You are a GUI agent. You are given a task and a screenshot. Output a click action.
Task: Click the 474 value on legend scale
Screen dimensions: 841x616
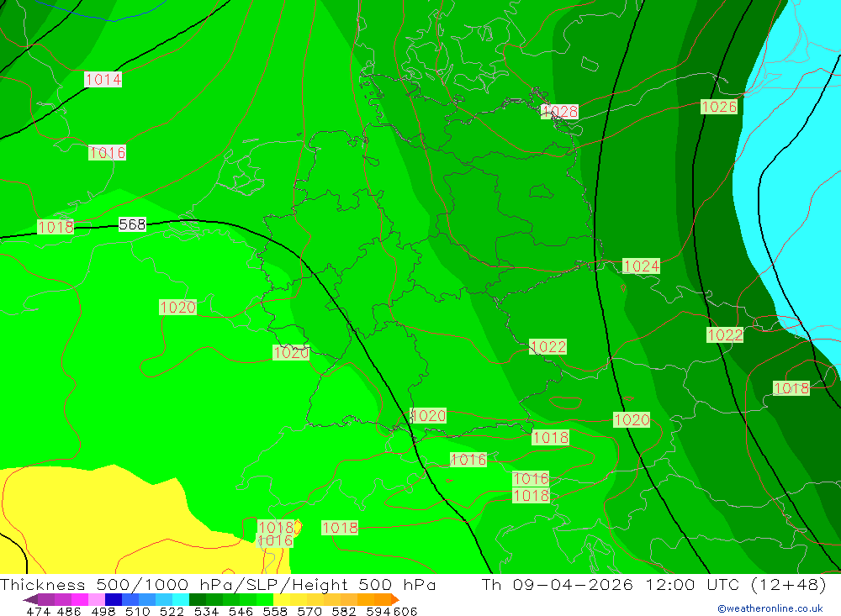click(x=38, y=611)
